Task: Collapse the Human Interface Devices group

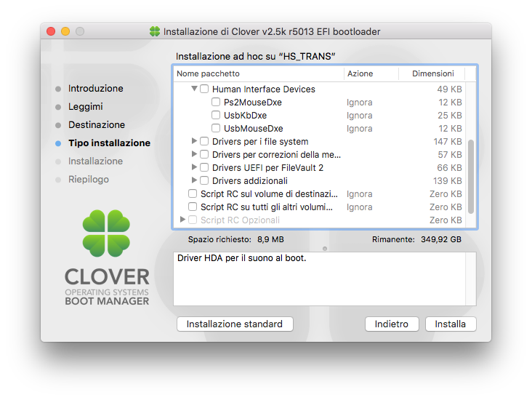Action: click(x=194, y=89)
